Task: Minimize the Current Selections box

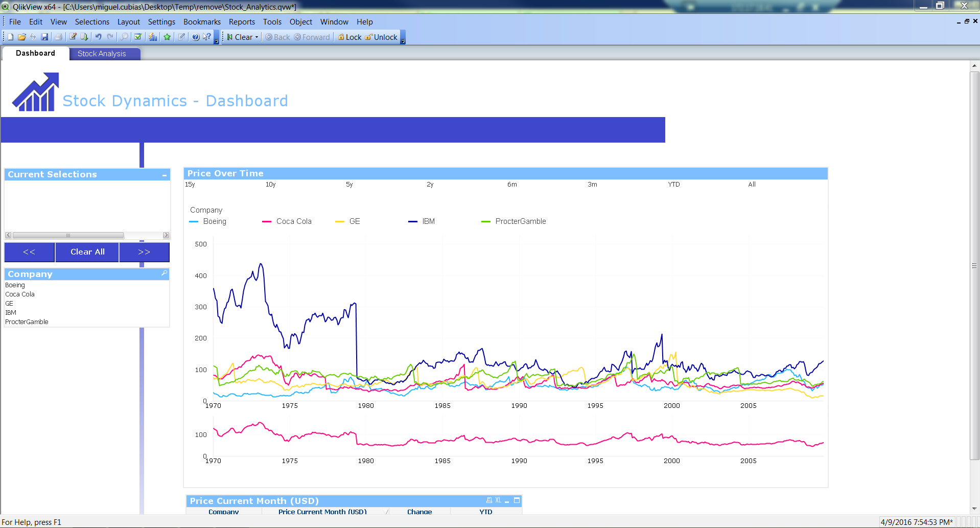Action: (165, 175)
